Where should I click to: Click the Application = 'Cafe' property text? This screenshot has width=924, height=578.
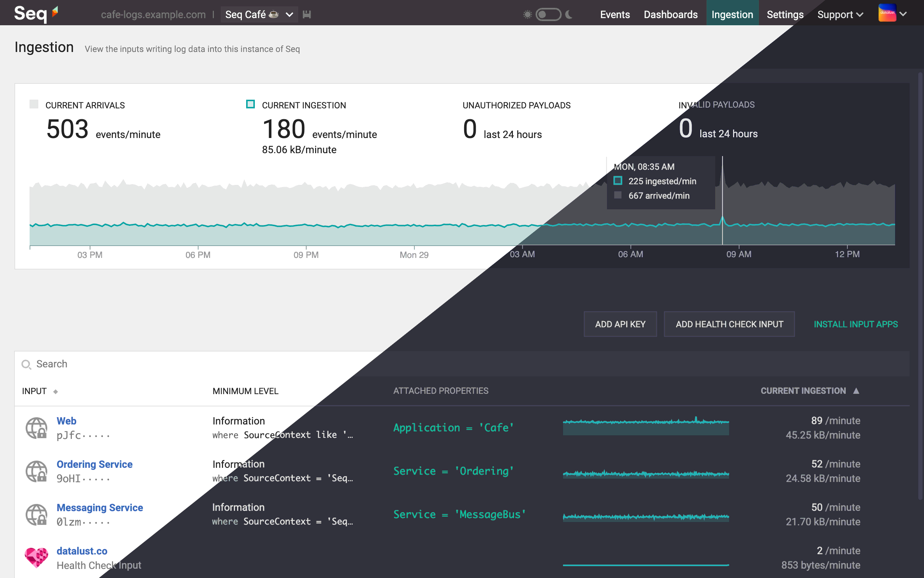[x=453, y=427]
